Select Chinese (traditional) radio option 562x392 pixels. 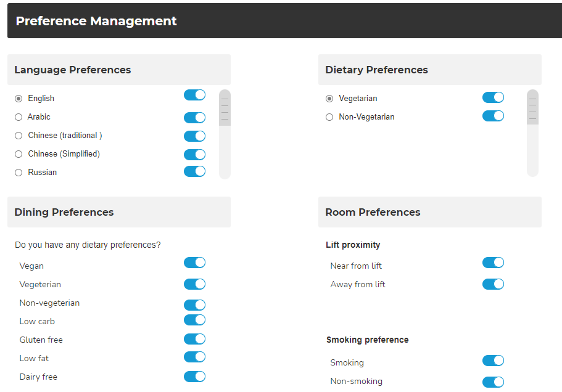pyautogui.click(x=19, y=136)
